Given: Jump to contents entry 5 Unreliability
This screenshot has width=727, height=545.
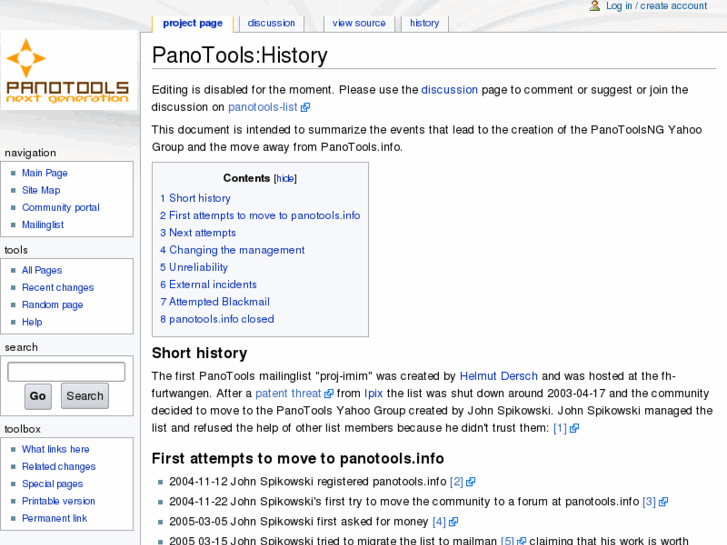Looking at the screenshot, I should point(194,267).
